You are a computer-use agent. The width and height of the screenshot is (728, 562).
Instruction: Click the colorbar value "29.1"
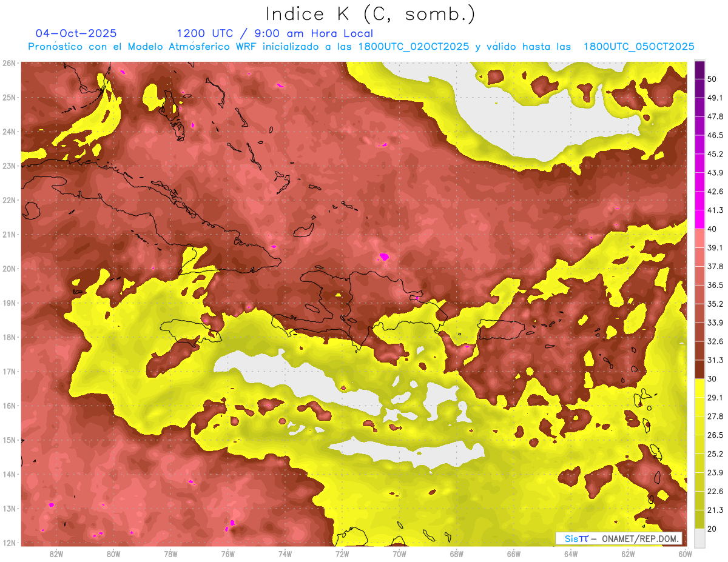[715, 397]
